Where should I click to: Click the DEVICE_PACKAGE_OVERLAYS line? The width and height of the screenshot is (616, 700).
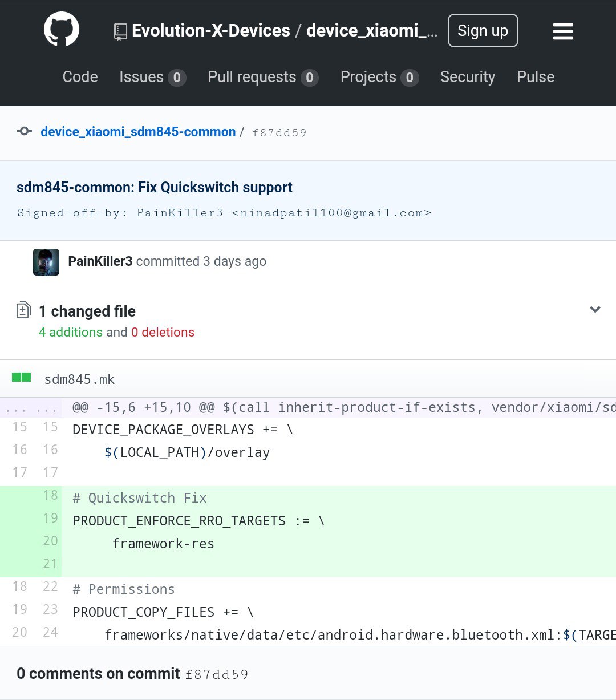click(x=183, y=430)
